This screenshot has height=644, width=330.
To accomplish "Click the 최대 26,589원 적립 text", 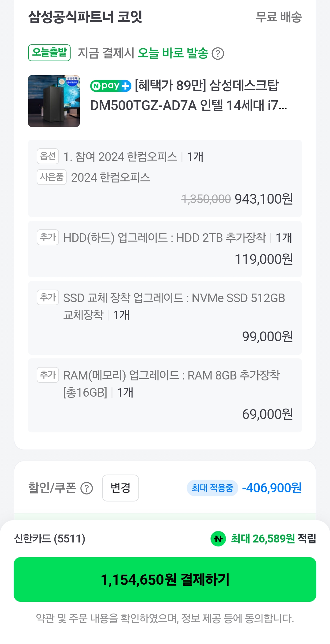I will click(273, 539).
